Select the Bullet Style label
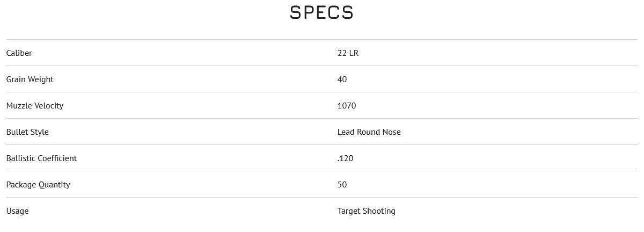The image size is (644, 232). (x=27, y=132)
